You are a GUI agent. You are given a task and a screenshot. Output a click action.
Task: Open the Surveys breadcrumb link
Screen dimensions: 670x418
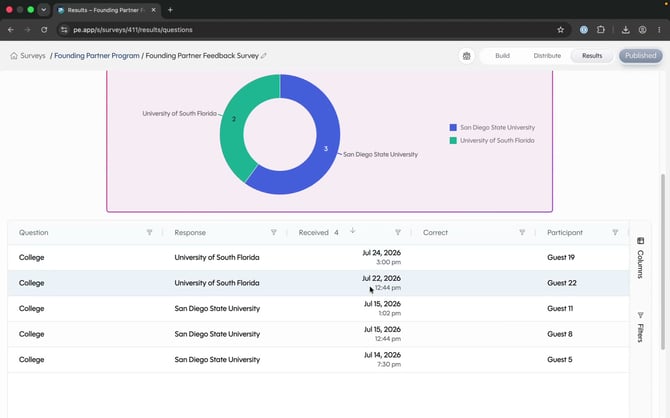32,56
